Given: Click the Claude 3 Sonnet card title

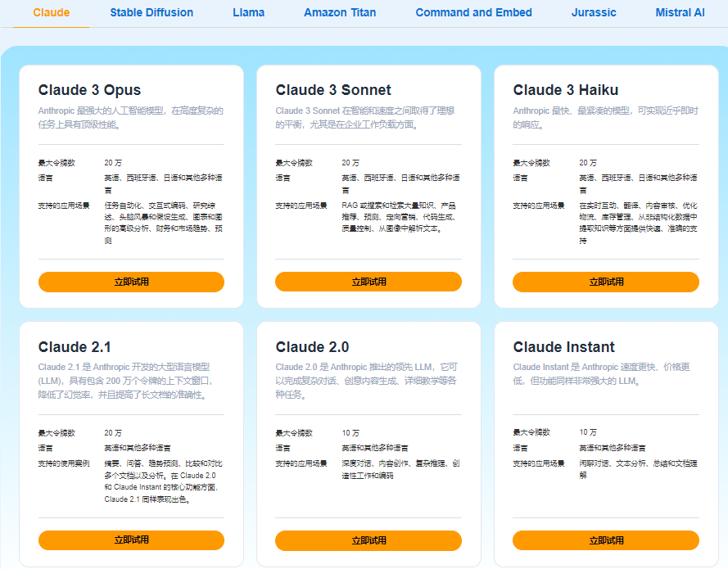Looking at the screenshot, I should coord(333,90).
